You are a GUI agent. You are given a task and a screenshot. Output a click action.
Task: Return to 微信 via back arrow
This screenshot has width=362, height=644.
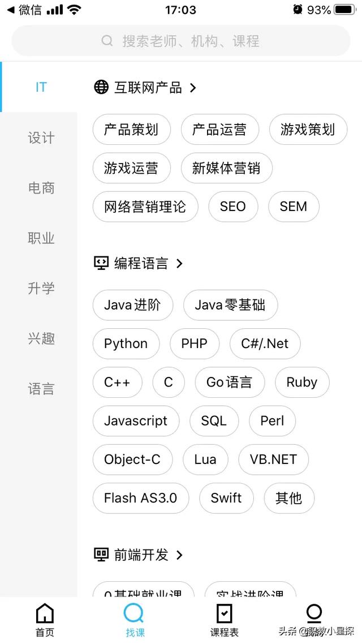(11, 10)
